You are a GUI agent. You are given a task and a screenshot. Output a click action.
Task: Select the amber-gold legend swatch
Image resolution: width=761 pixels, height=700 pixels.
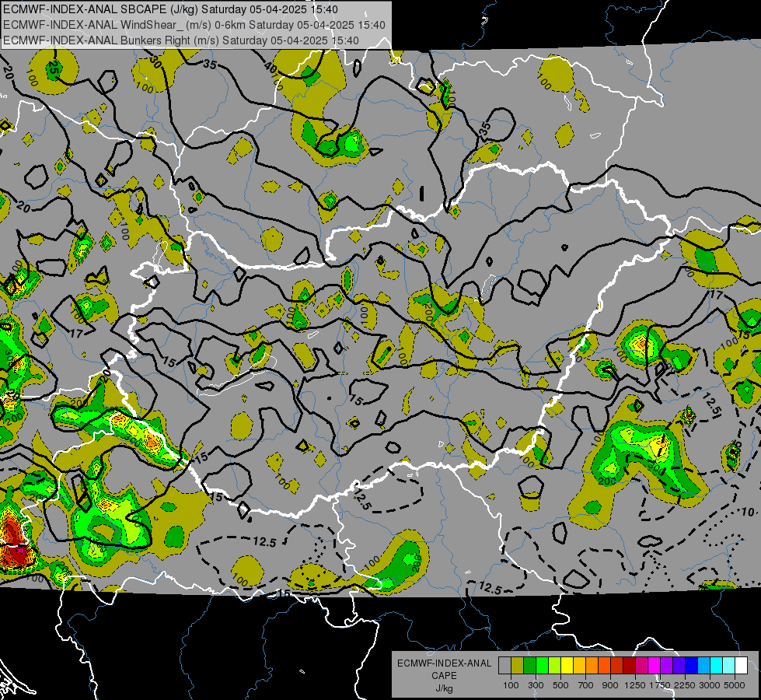(x=579, y=666)
